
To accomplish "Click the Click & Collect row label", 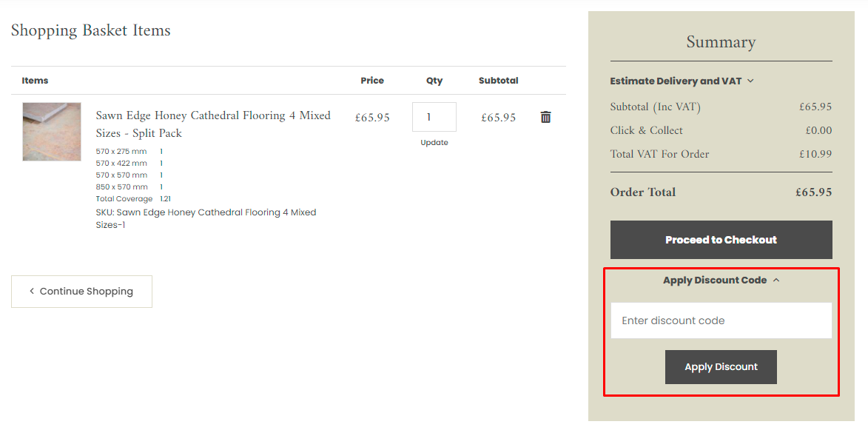I will click(x=646, y=130).
